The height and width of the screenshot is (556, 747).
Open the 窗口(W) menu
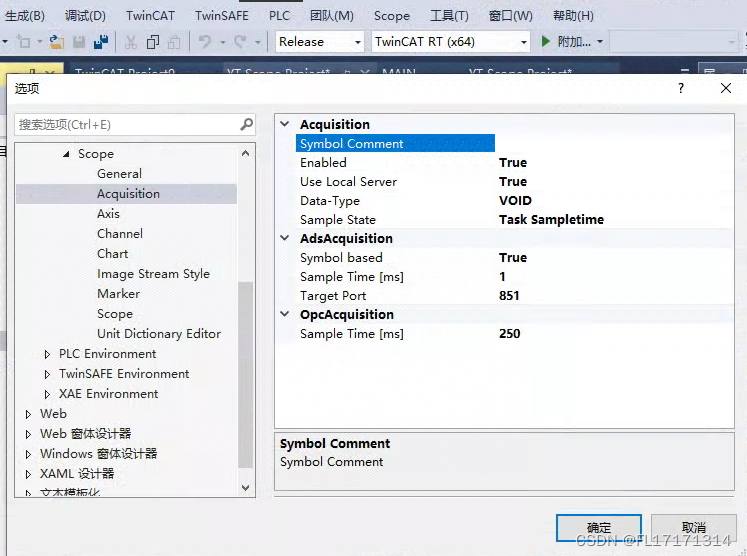tap(511, 16)
